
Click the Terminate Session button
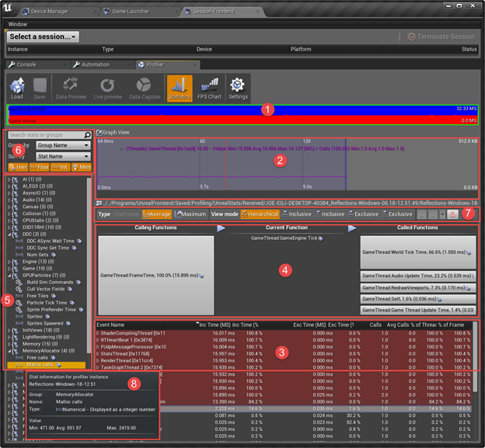(x=441, y=36)
